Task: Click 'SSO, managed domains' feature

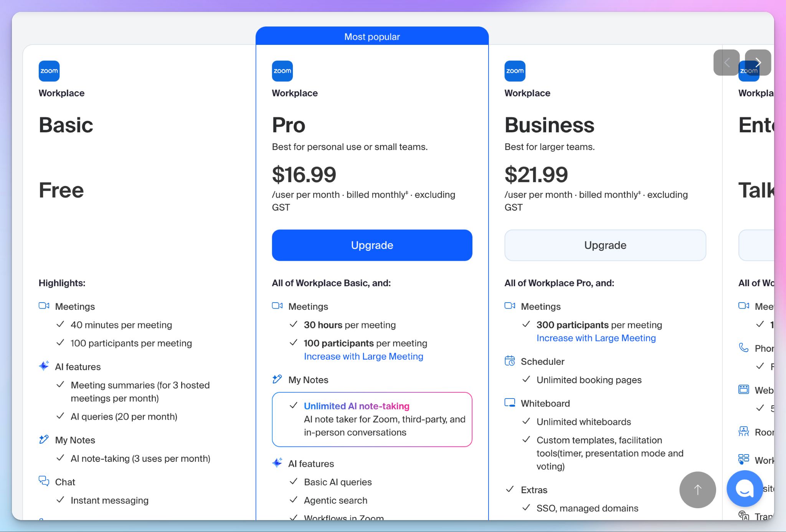Action: (587, 508)
